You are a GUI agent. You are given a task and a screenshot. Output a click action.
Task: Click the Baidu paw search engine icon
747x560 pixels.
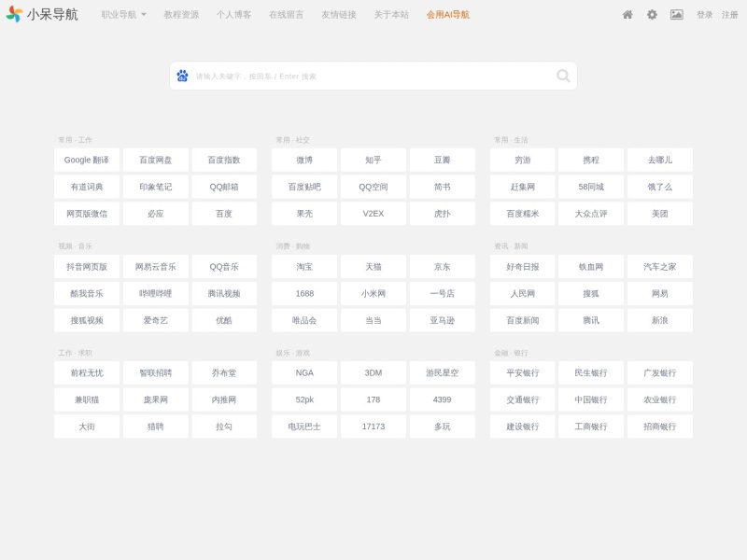point(182,76)
